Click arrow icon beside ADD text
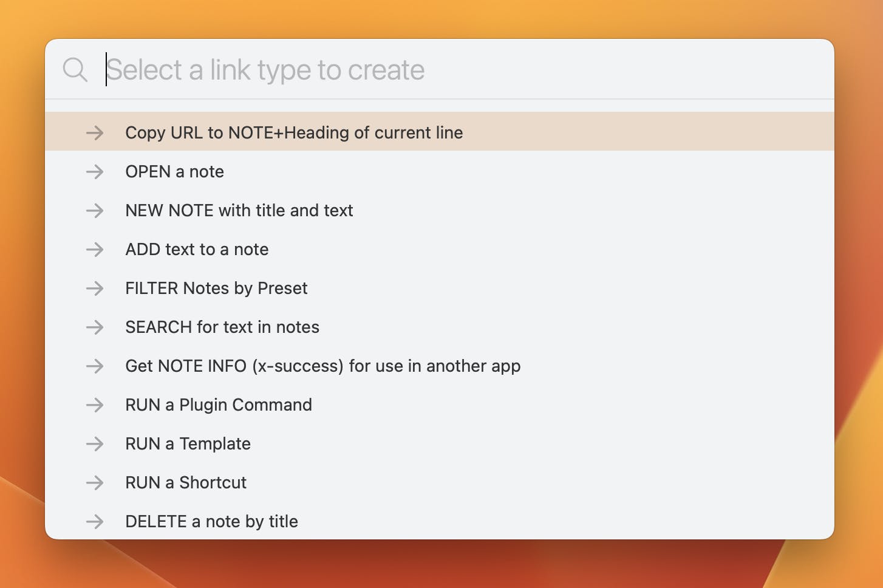The image size is (883, 588). (95, 249)
